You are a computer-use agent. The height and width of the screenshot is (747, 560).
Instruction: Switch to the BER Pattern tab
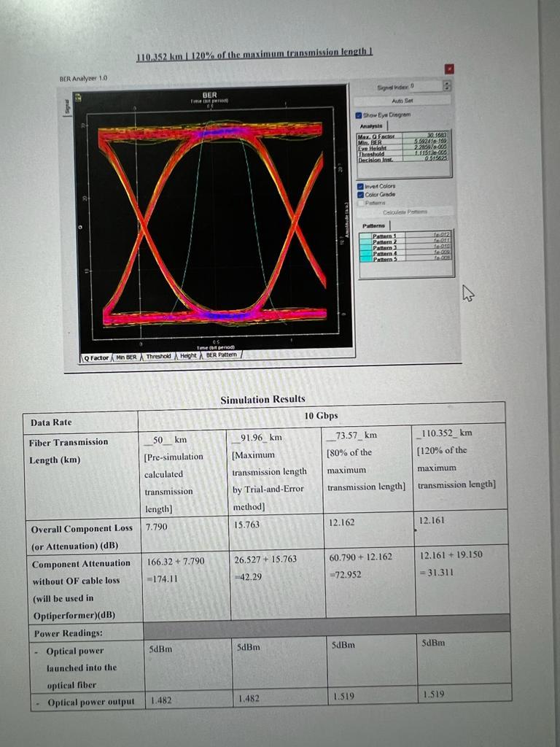[222, 355]
